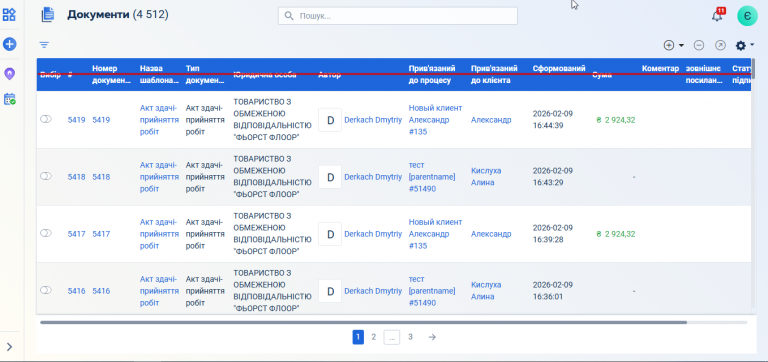This screenshot has width=768, height=362.
Task: Open the calendar check icon in sidebar
Action: point(9,99)
